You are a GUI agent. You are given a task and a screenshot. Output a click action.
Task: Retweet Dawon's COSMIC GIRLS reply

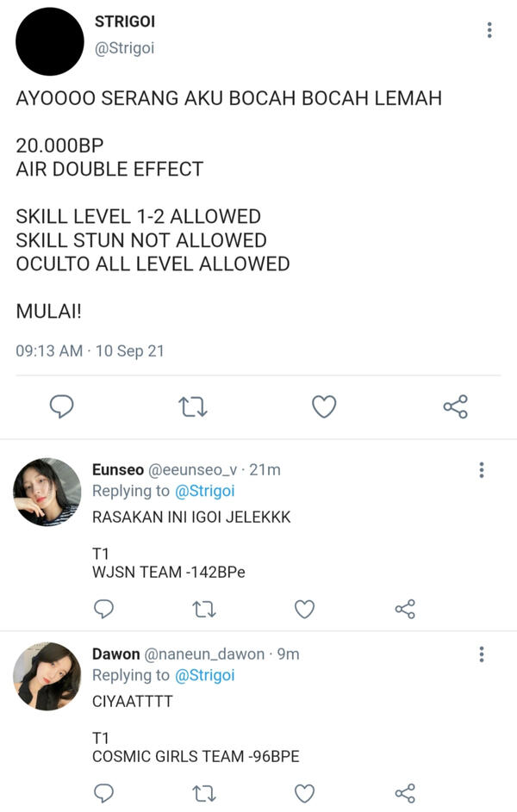[x=204, y=793]
